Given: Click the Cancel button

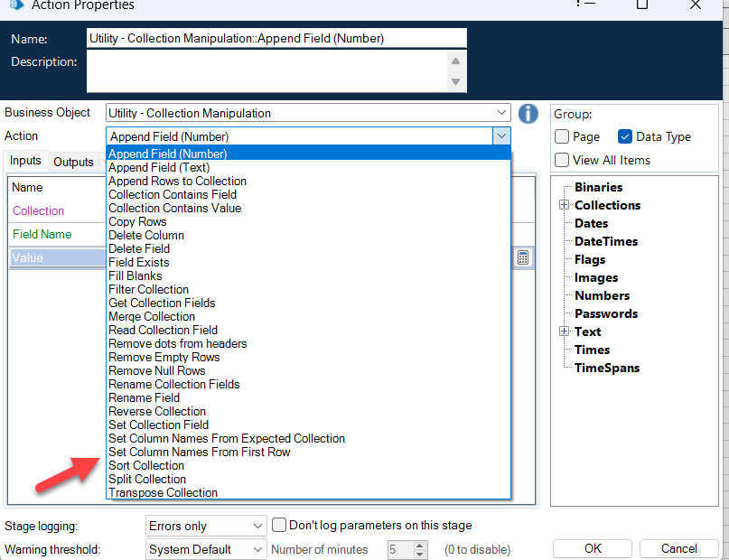Looking at the screenshot, I should pos(678,548).
